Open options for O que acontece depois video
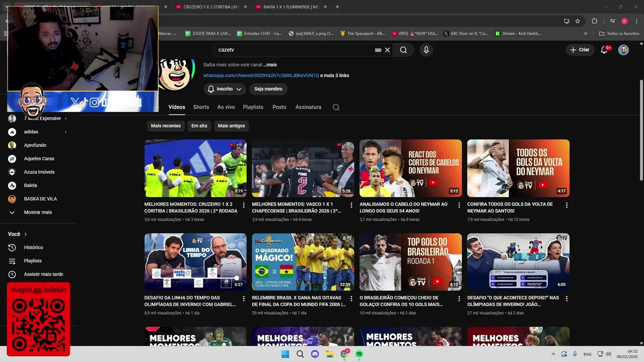The width and height of the screenshot is (644, 362). 567,299
